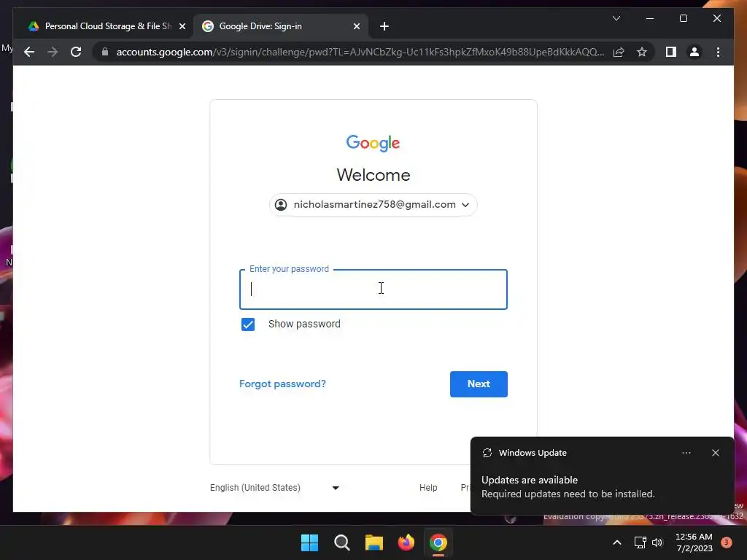Click the Chrome taskbar icon
Image resolution: width=747 pixels, height=560 pixels.
[438, 542]
